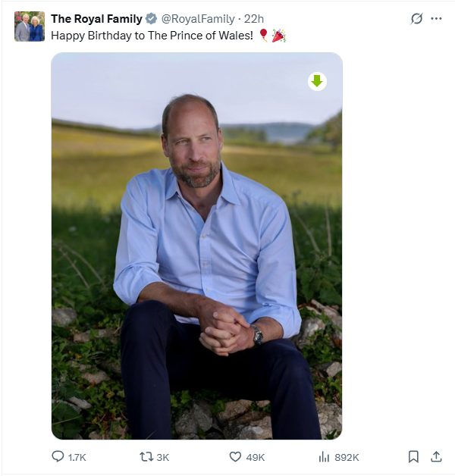Click the 1.7K reply count

click(77, 457)
